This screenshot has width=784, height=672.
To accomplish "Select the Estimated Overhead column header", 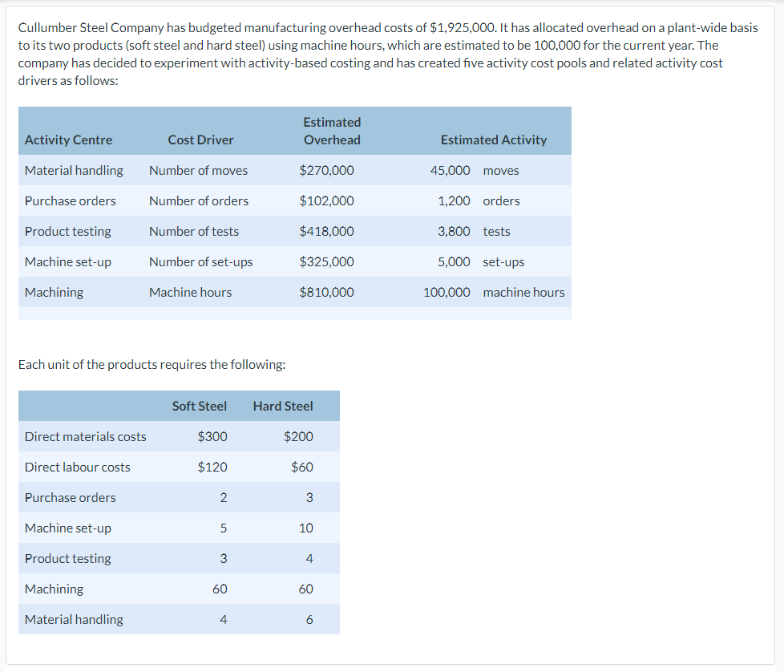I will (332, 131).
